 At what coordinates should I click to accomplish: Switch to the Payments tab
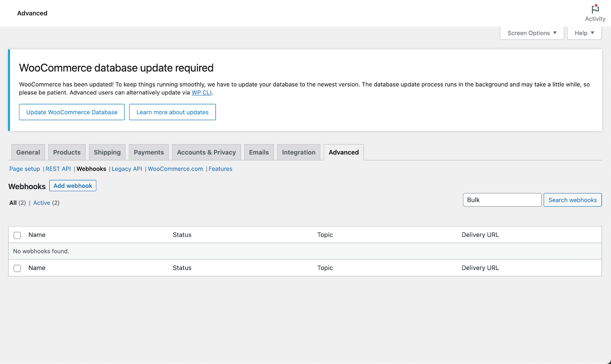point(149,152)
